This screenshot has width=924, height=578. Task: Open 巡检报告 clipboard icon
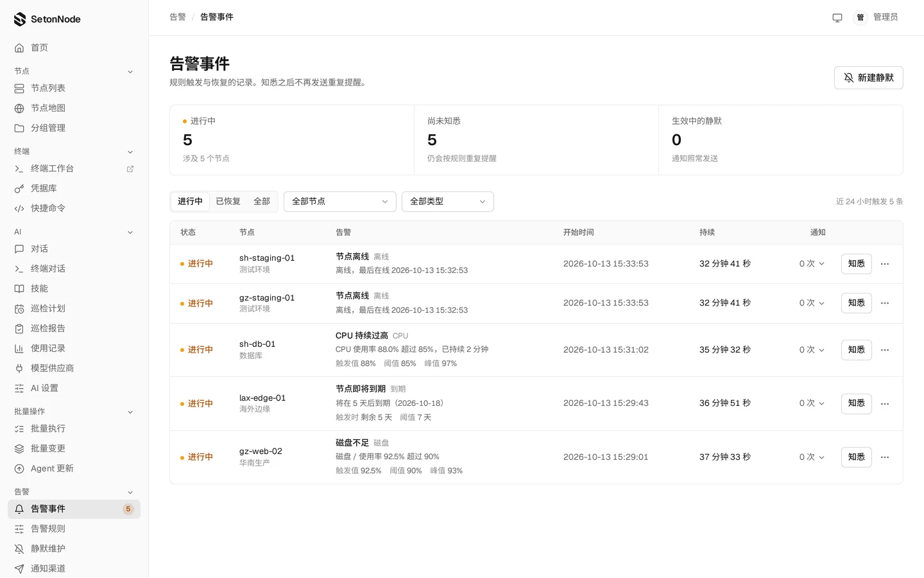pos(19,329)
